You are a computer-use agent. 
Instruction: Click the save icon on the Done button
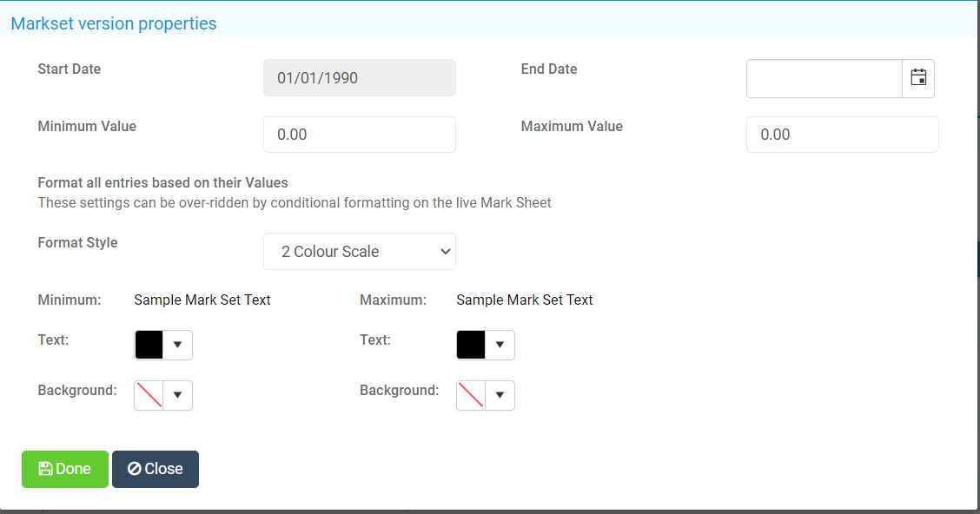[46, 468]
